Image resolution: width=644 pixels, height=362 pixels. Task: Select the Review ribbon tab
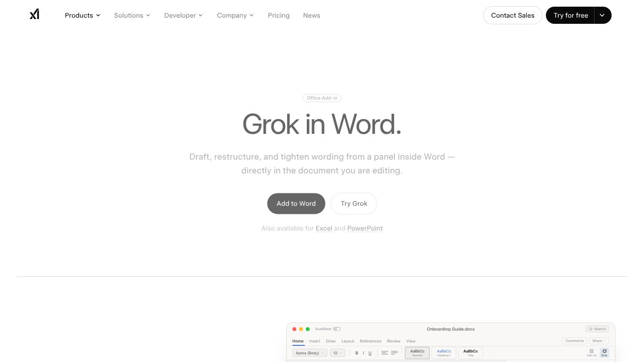393,341
